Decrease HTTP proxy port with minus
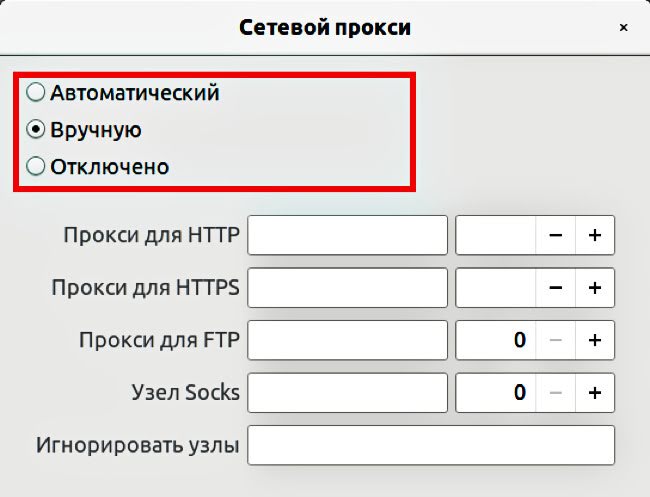Image resolution: width=650 pixels, height=497 pixels. click(555, 235)
